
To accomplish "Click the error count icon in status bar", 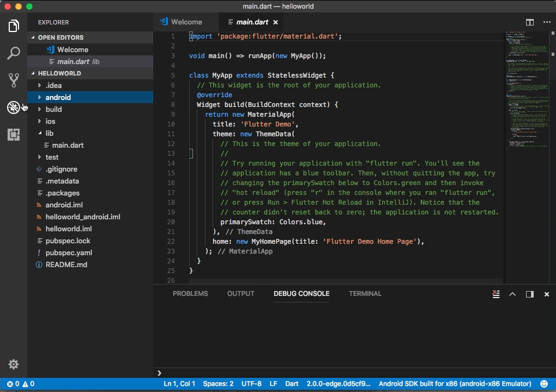I will tap(10, 384).
